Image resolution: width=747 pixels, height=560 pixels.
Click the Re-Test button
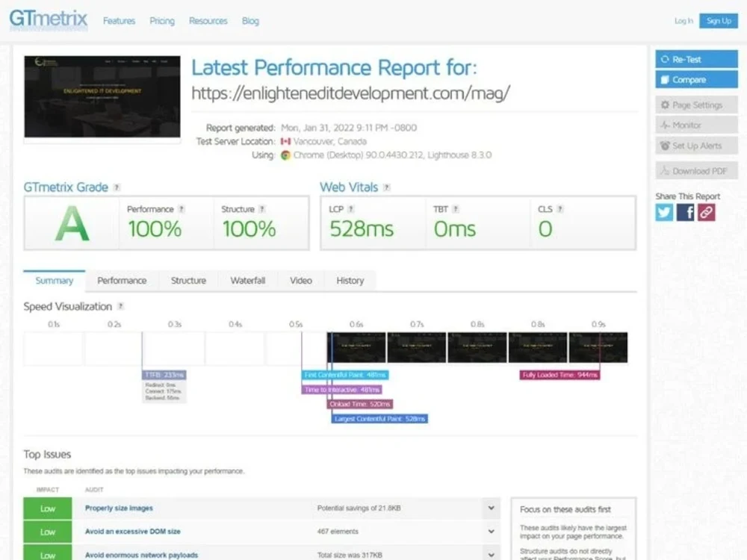tap(696, 59)
